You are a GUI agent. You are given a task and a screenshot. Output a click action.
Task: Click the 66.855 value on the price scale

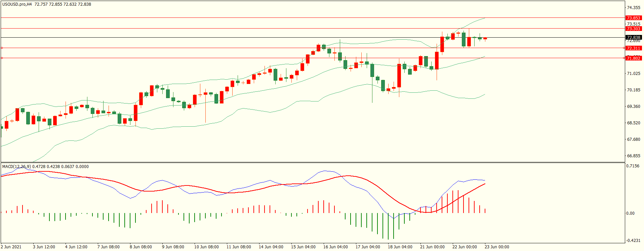pos(634,156)
